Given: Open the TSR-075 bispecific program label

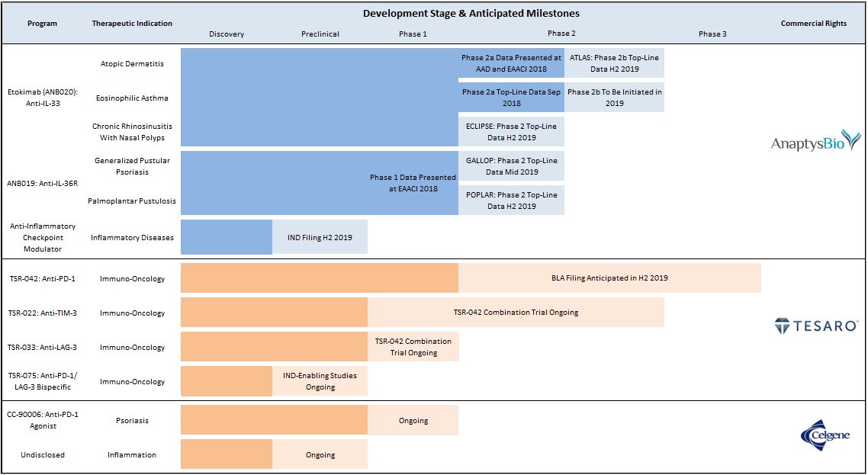Looking at the screenshot, I should tap(42, 381).
